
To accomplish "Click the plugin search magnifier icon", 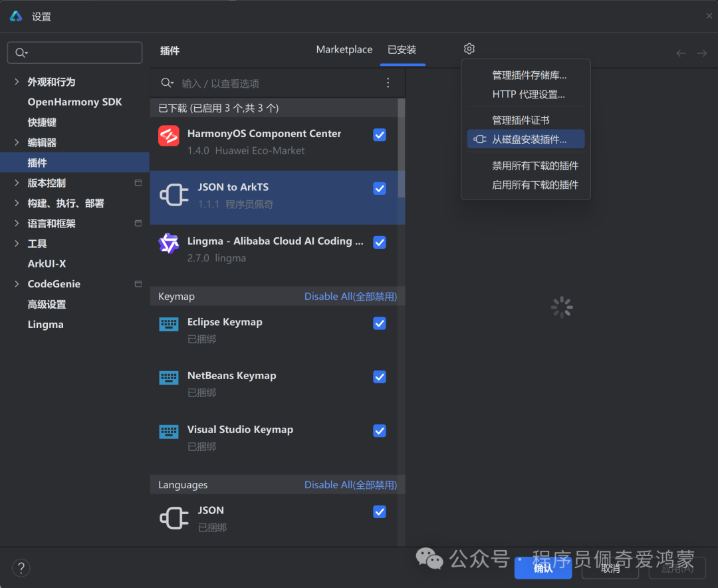I will [167, 82].
